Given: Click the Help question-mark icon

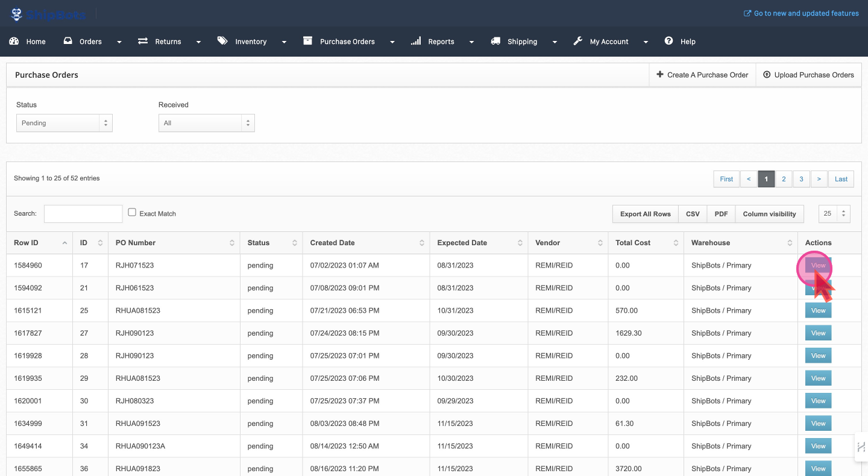Looking at the screenshot, I should pyautogui.click(x=668, y=41).
